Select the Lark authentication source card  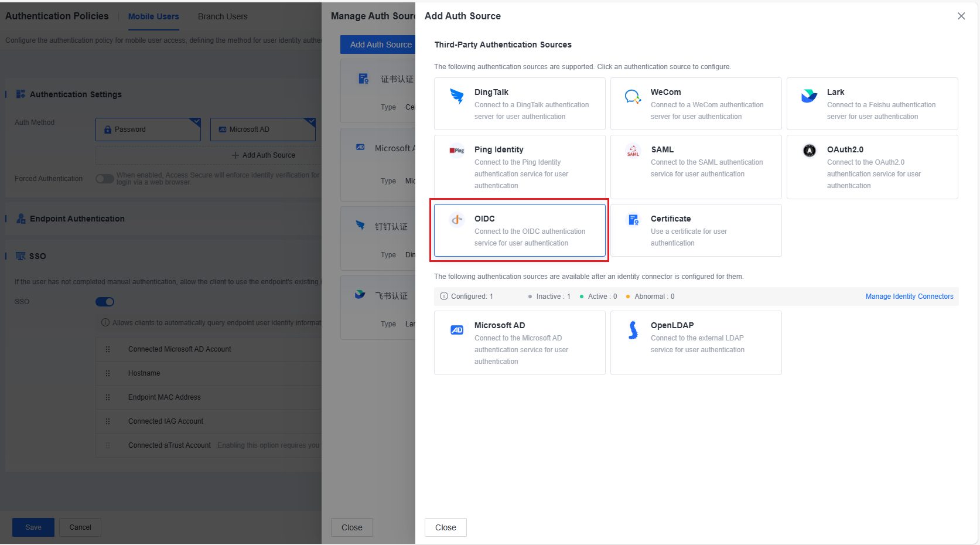(x=872, y=104)
